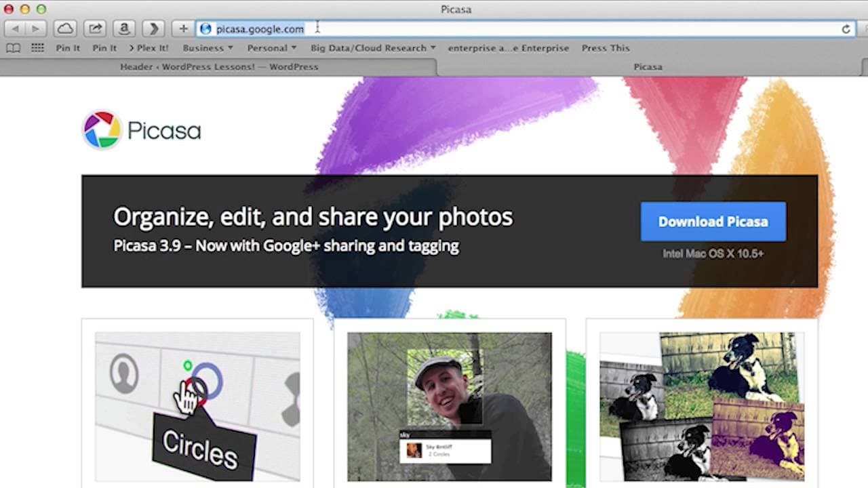Open Big Data/Cloud Research bookmarks menu
Screen dimensions: 868x488
[373, 48]
